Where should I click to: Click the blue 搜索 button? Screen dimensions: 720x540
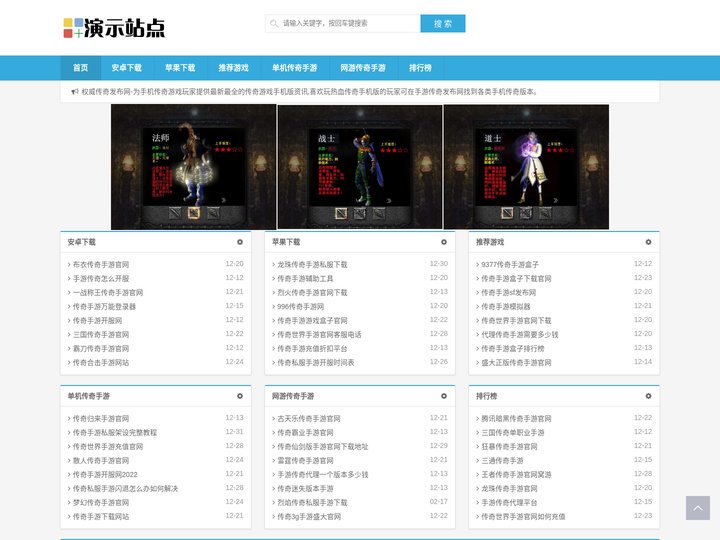click(443, 23)
